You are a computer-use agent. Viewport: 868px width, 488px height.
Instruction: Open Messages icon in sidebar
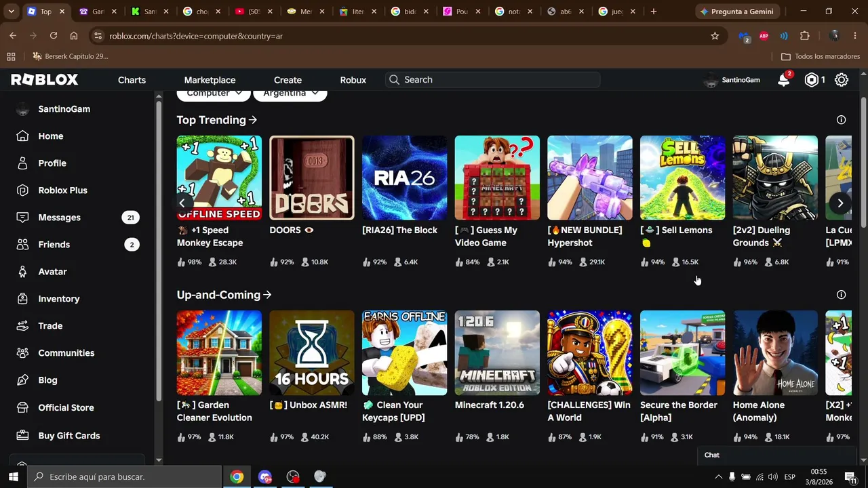pos(22,218)
